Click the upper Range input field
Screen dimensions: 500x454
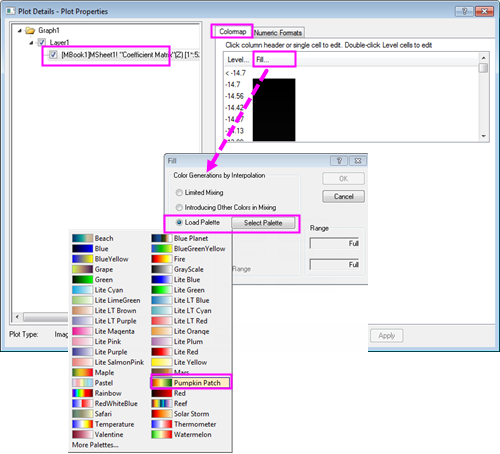(335, 243)
